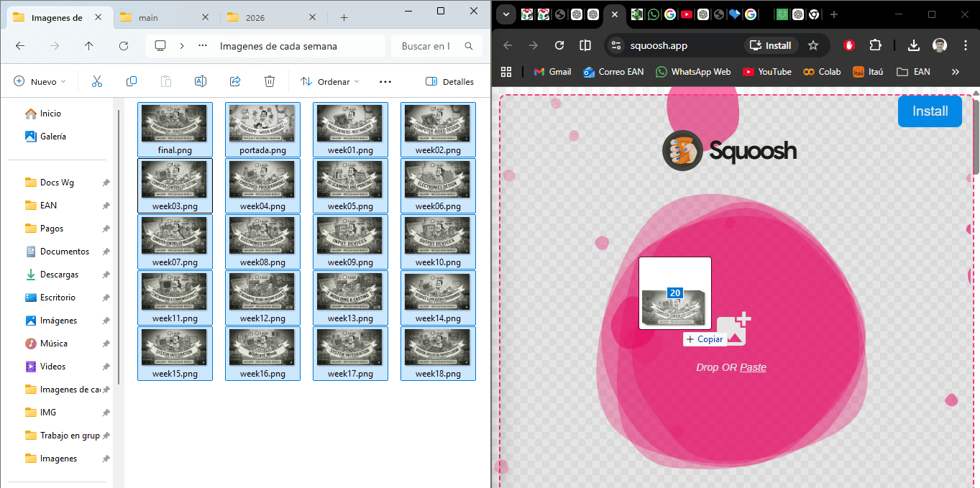
Task: Click the Squoosh logo icon
Action: [681, 151]
